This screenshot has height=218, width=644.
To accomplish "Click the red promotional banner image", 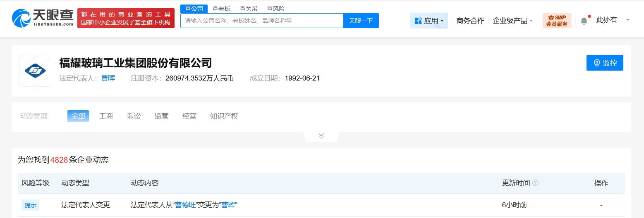I will (x=126, y=19).
